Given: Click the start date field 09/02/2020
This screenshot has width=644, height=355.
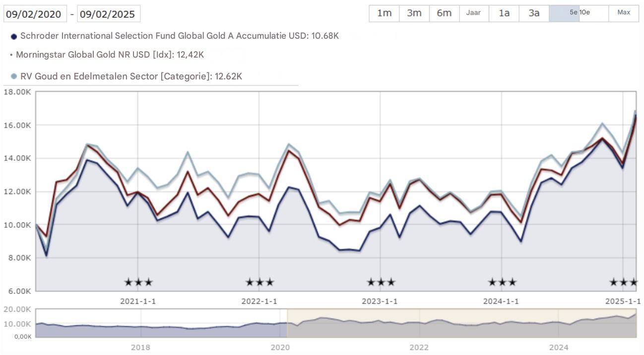Looking at the screenshot, I should 34,13.
